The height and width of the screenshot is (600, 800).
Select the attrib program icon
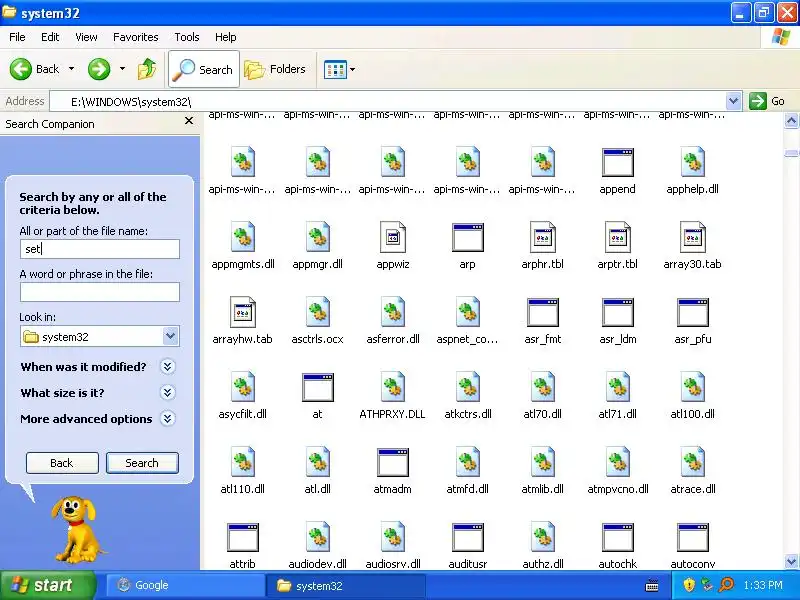point(242,545)
